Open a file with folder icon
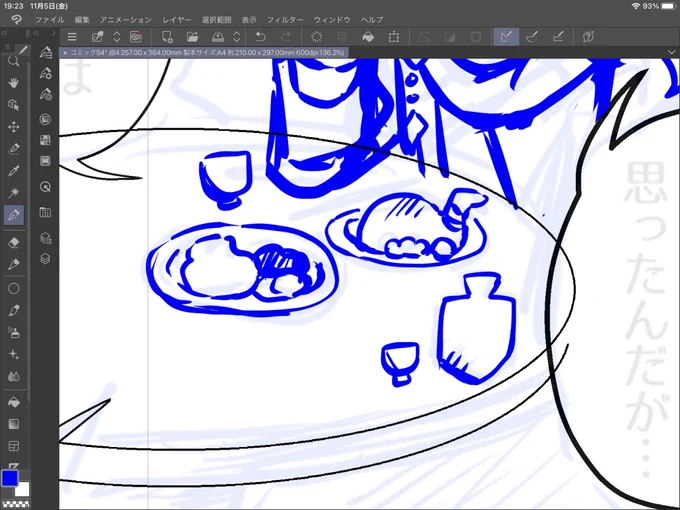The height and width of the screenshot is (510, 680). 192,37
